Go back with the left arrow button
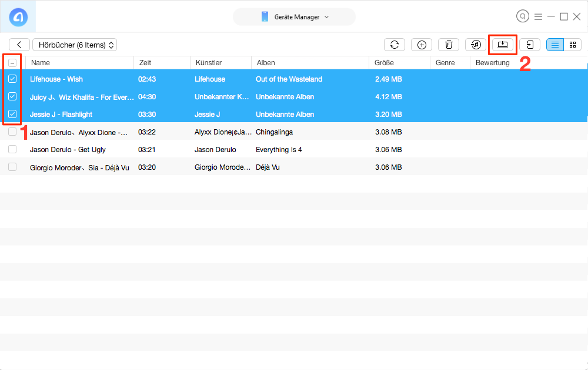The image size is (588, 370). click(19, 45)
